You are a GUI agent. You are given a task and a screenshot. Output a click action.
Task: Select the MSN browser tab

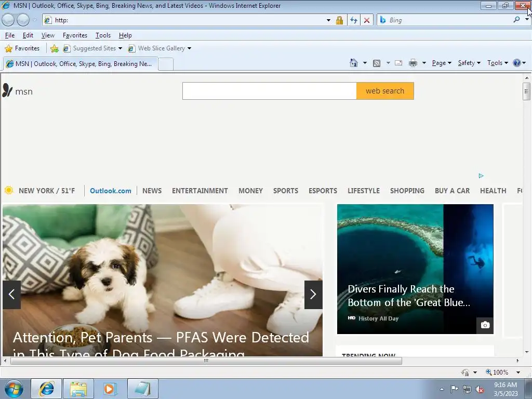click(x=81, y=64)
